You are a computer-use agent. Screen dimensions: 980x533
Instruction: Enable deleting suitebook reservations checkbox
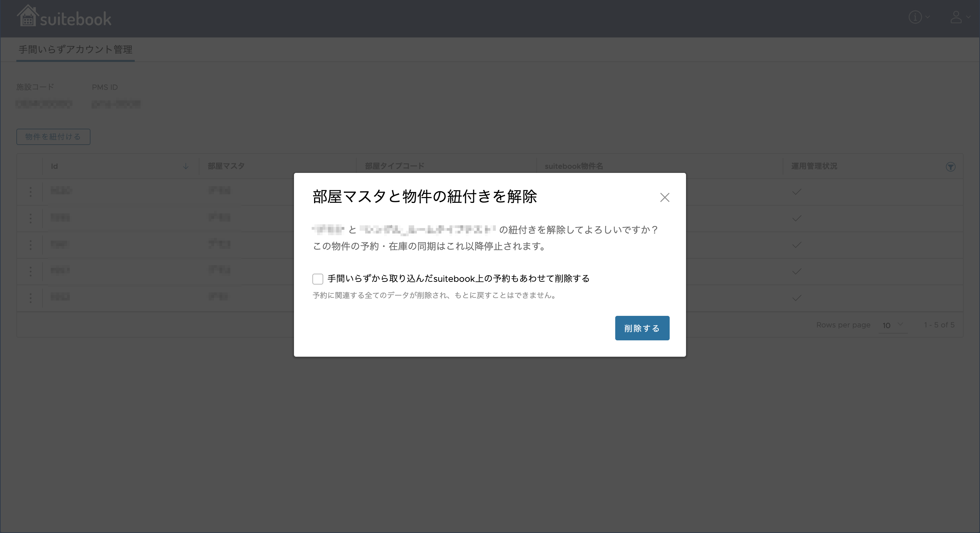pyautogui.click(x=318, y=279)
